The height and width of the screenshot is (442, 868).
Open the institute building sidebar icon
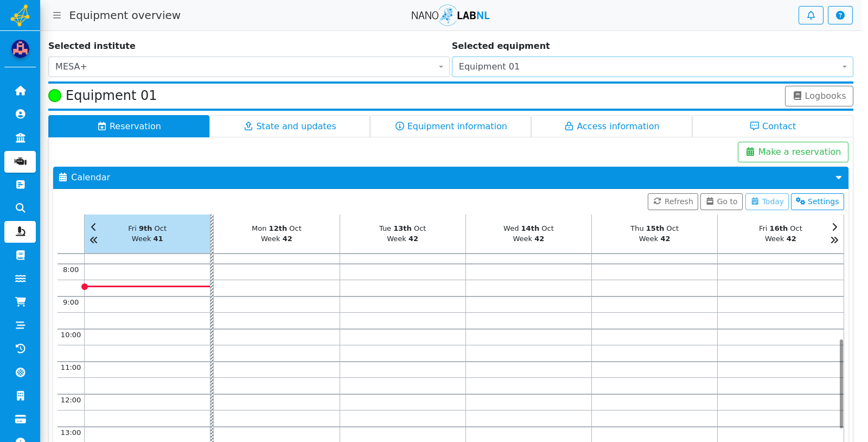click(20, 137)
